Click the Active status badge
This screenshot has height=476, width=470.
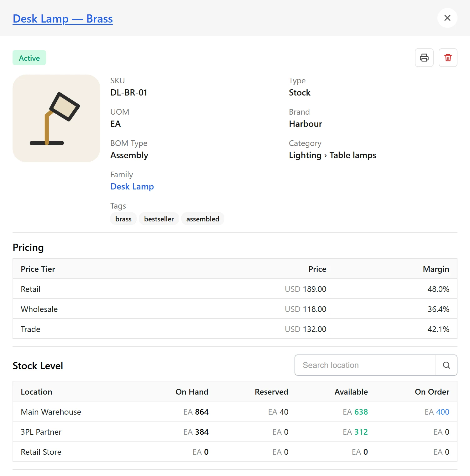tap(29, 58)
